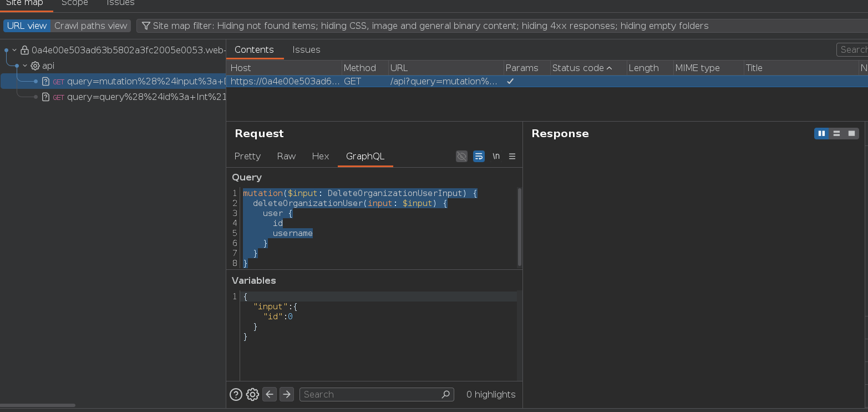Image resolution: width=868 pixels, height=412 pixels.
Task: Open the Site map tab
Action: pos(24,3)
